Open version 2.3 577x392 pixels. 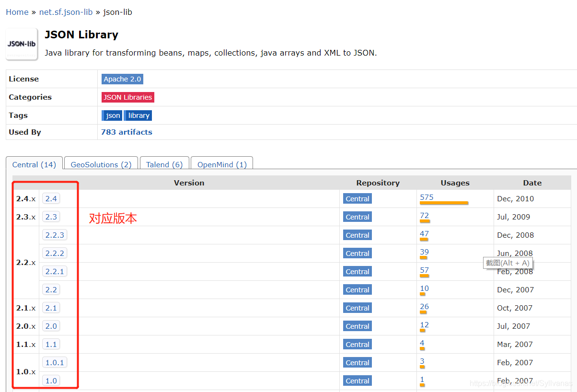click(x=51, y=217)
